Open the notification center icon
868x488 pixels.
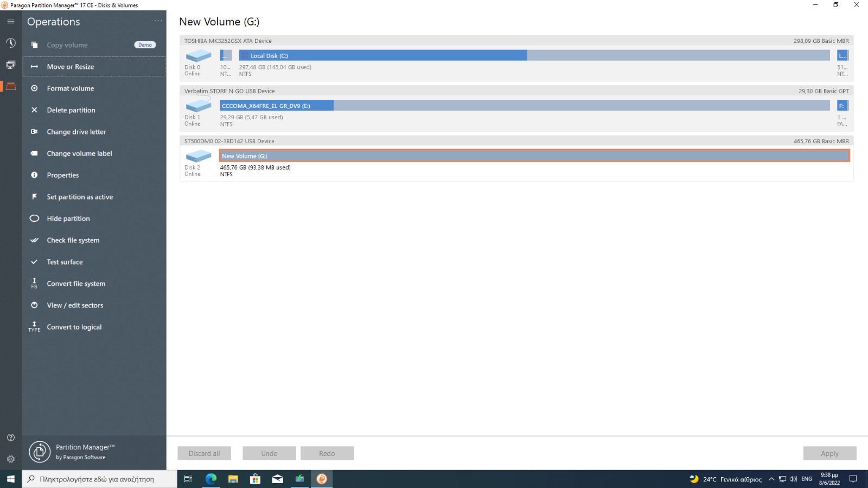pos(853,479)
